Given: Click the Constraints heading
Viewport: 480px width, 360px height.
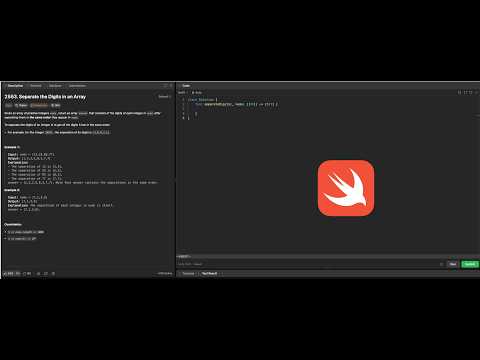Looking at the screenshot, I should tap(13, 224).
